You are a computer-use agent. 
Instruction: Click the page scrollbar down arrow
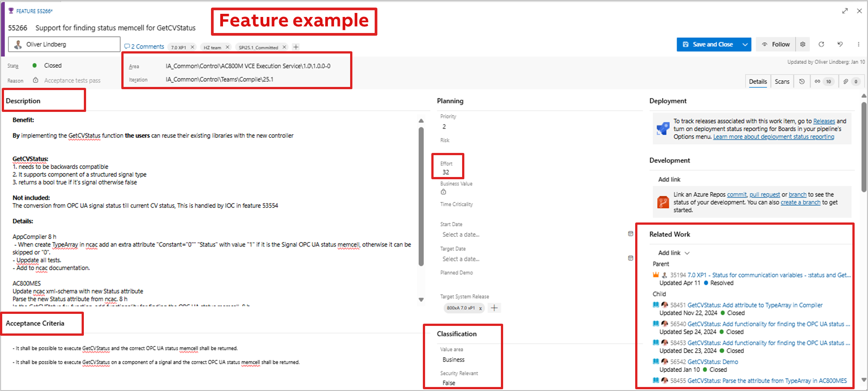[x=864, y=380]
